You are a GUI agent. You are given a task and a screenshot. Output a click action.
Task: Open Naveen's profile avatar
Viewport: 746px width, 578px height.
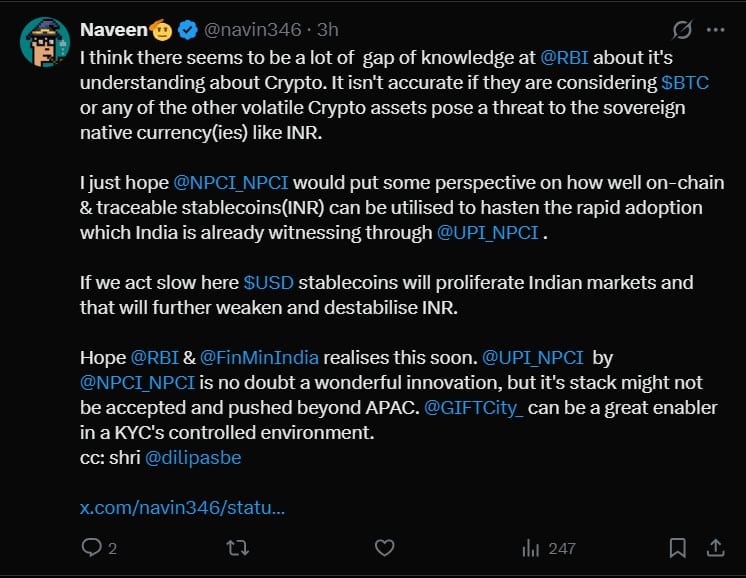click(x=45, y=42)
